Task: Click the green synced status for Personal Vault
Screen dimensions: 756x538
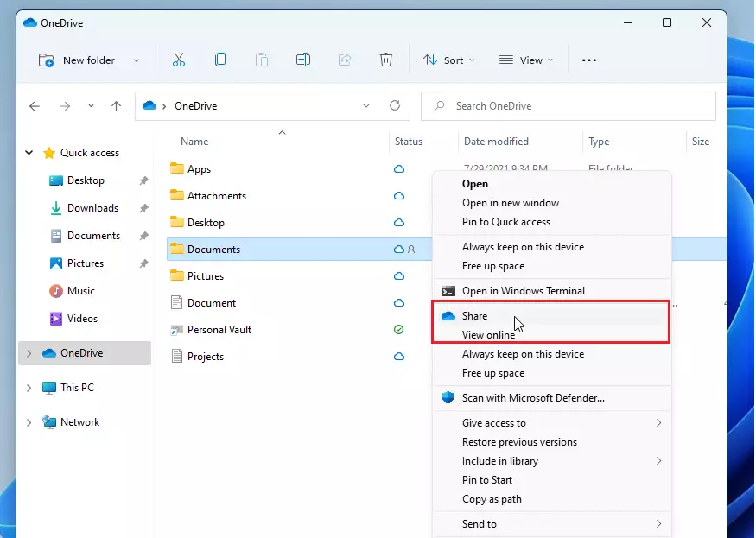Action: (x=398, y=330)
